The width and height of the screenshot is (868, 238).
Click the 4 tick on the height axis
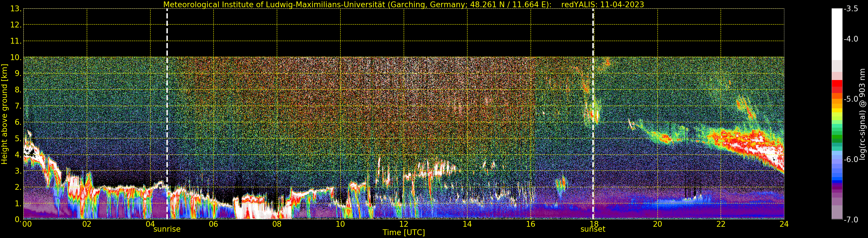[18, 155]
